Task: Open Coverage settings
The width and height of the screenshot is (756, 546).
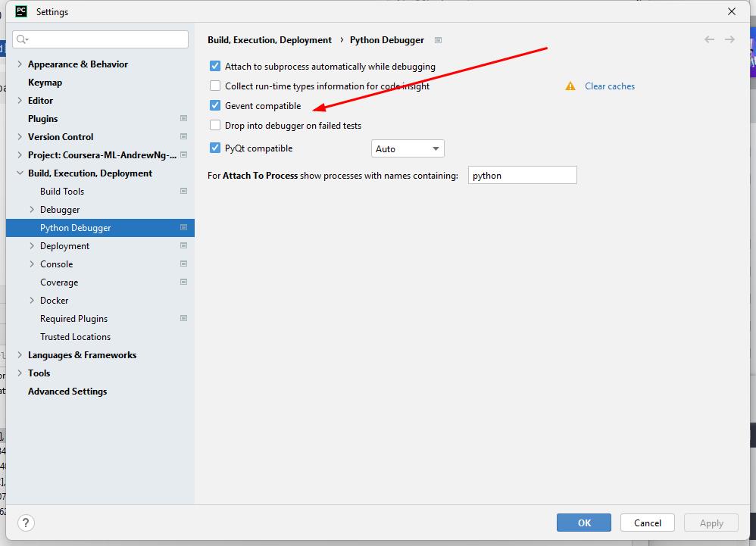Action: tap(59, 282)
